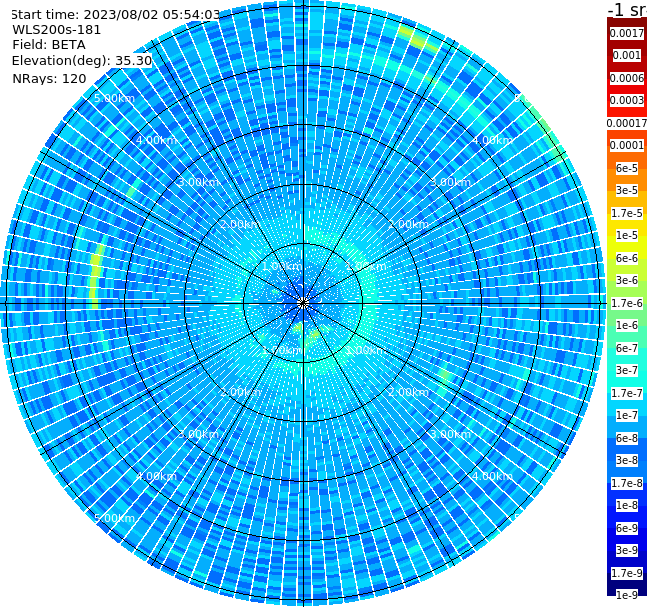
Task: Click the 3.00km range label in lower-right quadrant
Action: click(x=451, y=434)
